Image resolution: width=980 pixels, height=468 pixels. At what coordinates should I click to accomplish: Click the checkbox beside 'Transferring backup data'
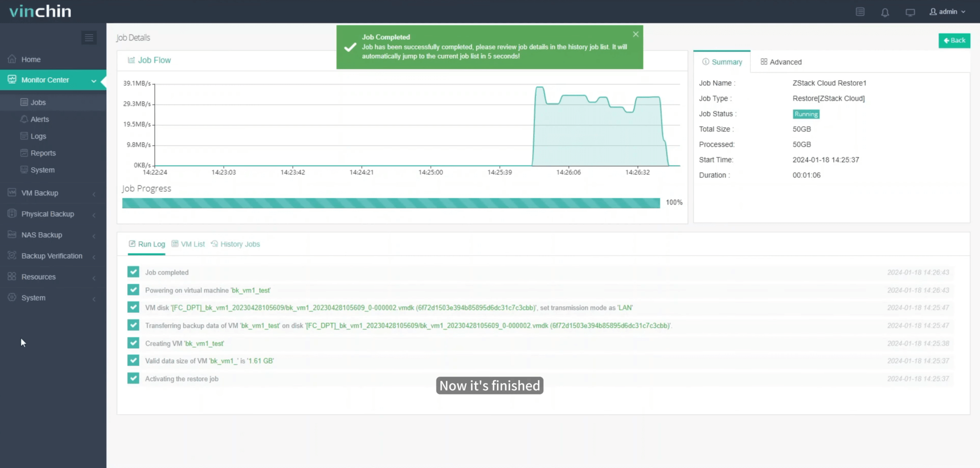133,325
